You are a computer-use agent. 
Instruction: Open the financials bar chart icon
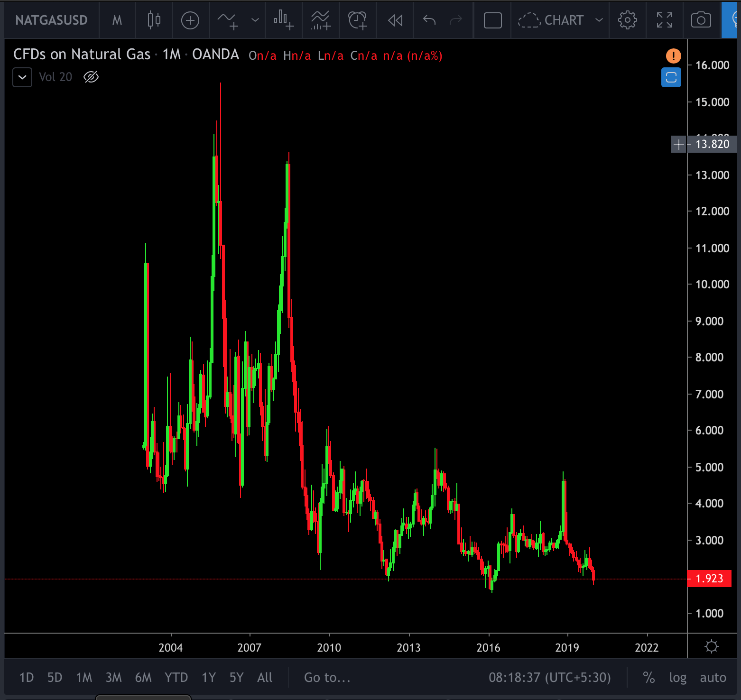pyautogui.click(x=284, y=20)
